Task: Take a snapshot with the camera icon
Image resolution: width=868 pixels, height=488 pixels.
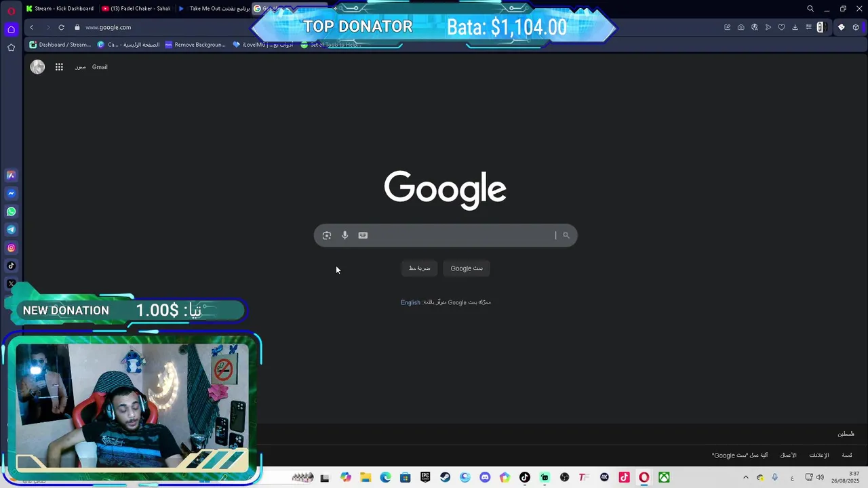Action: pos(741,27)
